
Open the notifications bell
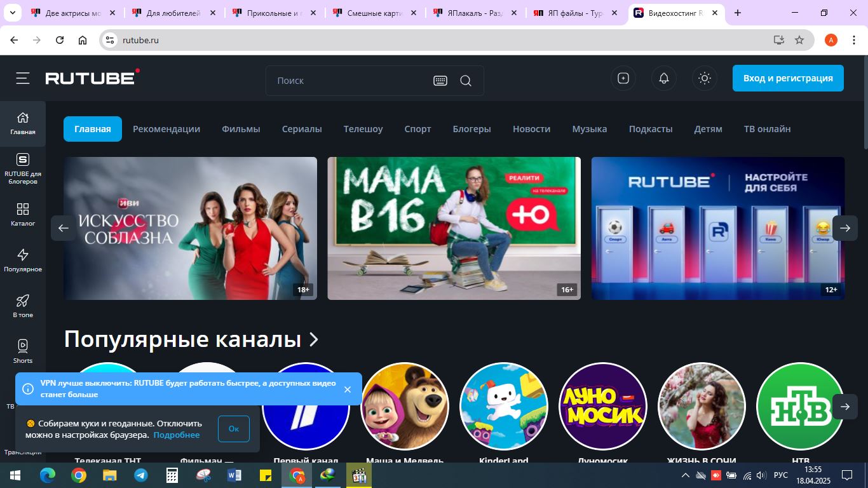point(664,78)
